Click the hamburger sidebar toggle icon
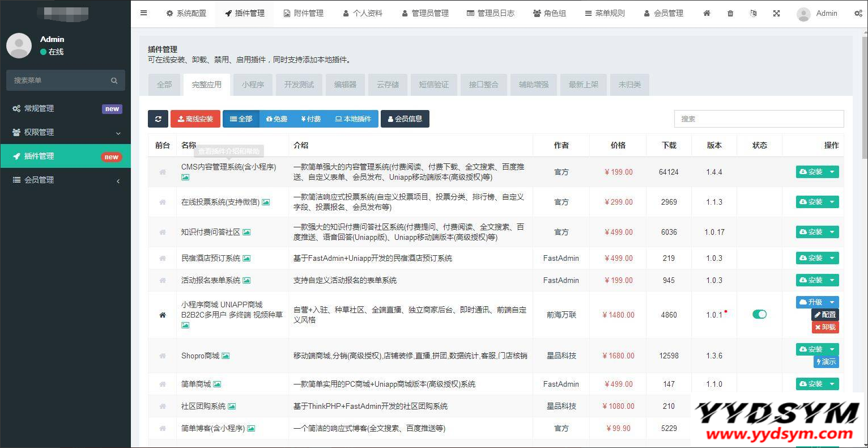Image resolution: width=868 pixels, height=448 pixels. (x=144, y=13)
